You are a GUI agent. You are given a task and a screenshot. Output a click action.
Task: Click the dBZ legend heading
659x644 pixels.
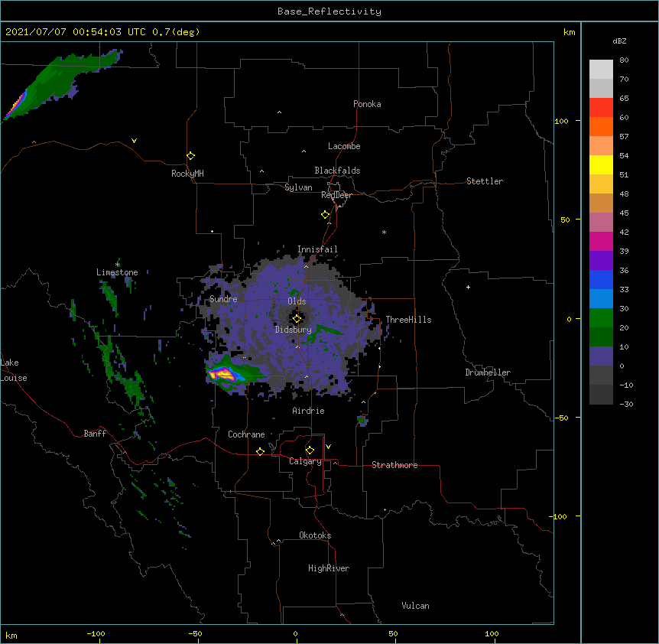(x=619, y=41)
